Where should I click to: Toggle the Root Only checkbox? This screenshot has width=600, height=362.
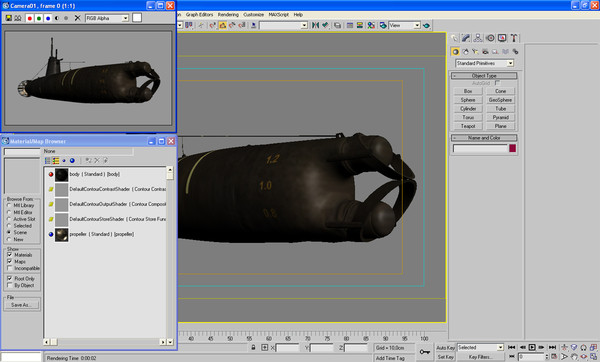tap(10, 279)
